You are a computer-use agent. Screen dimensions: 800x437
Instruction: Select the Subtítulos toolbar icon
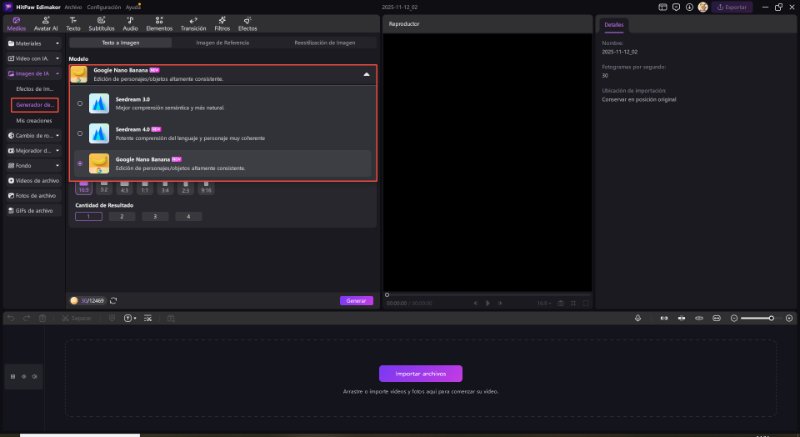[102, 24]
